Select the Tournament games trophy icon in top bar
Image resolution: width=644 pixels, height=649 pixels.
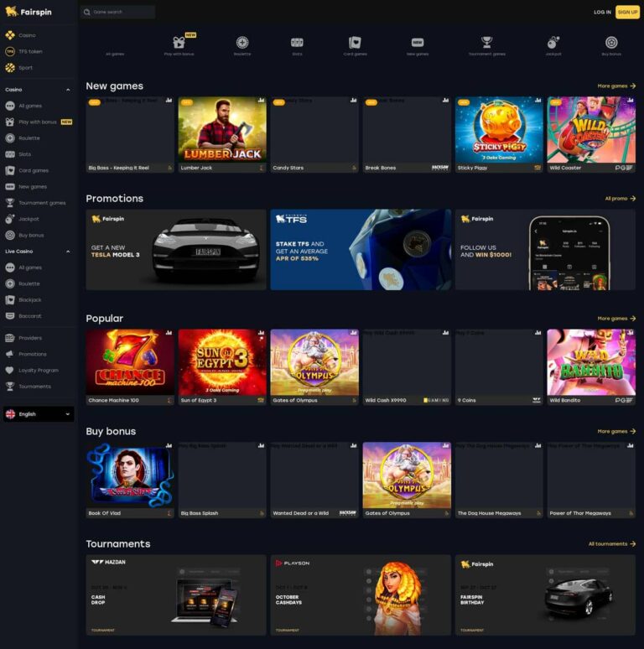click(x=486, y=42)
